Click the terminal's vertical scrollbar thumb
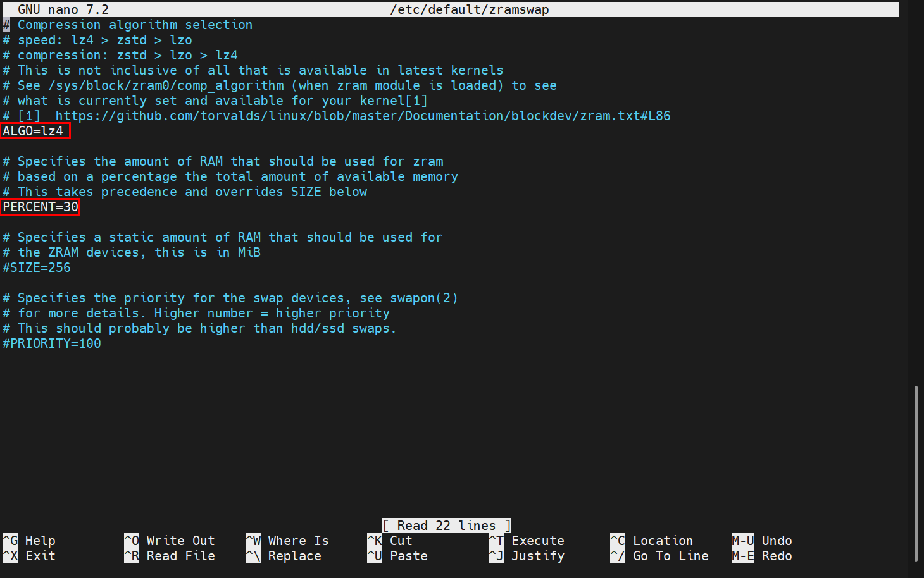Image resolution: width=924 pixels, height=578 pixels. (x=916, y=473)
